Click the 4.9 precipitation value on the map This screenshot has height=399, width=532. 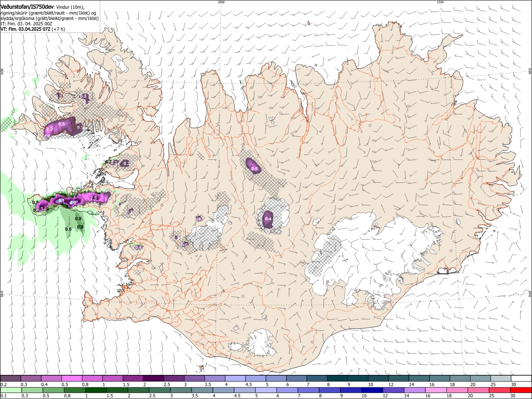[73, 203]
